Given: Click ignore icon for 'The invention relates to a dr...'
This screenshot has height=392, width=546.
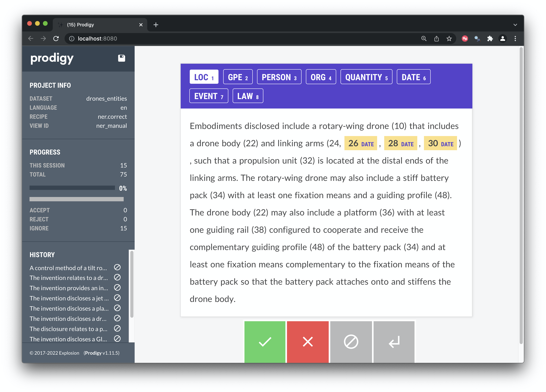Looking at the screenshot, I should (x=117, y=277).
